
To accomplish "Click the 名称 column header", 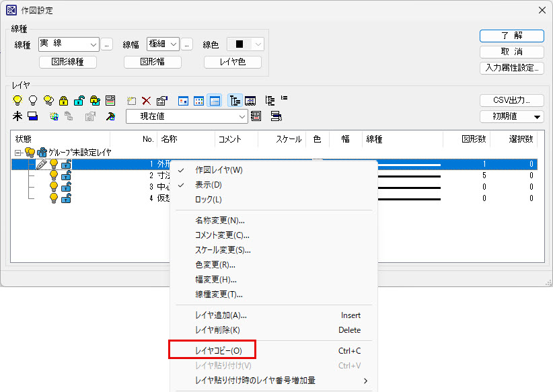I will [186, 139].
